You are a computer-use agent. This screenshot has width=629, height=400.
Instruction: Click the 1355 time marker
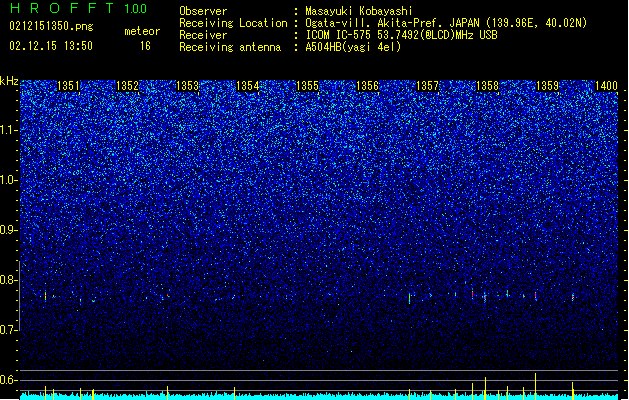pyautogui.click(x=307, y=86)
